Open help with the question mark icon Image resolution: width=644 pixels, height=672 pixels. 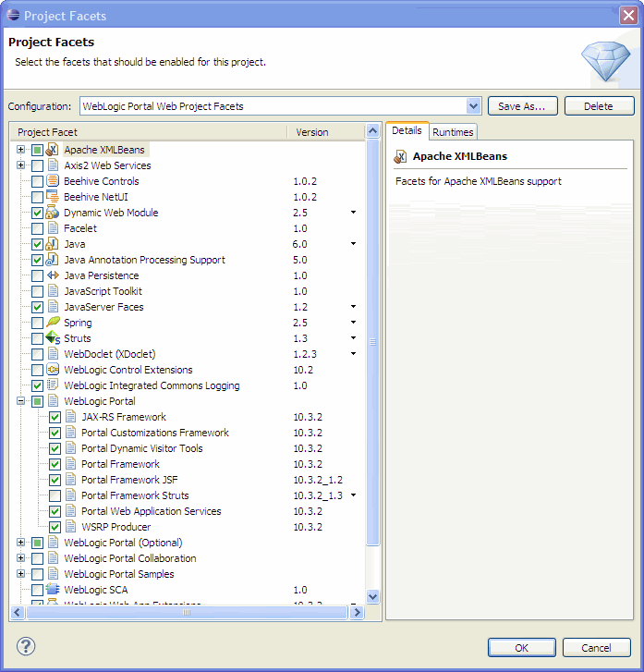26,646
